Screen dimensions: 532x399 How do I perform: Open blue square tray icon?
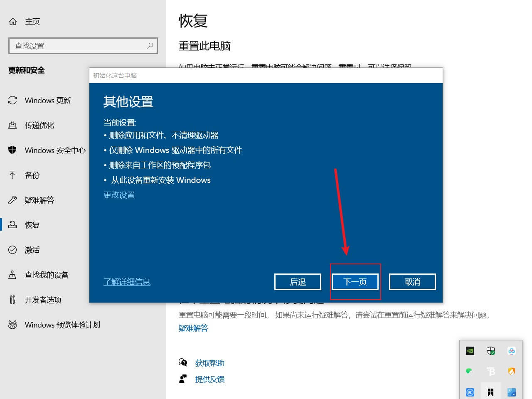click(x=512, y=392)
